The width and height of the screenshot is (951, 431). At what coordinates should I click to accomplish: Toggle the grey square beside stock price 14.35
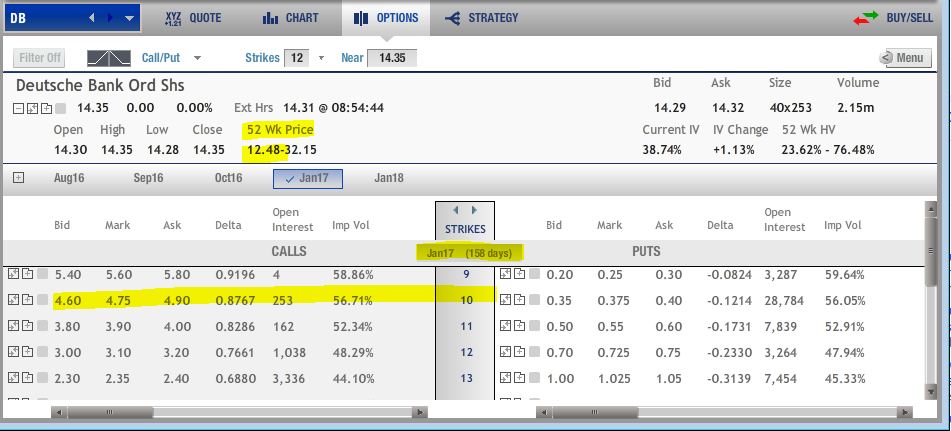[x=60, y=109]
